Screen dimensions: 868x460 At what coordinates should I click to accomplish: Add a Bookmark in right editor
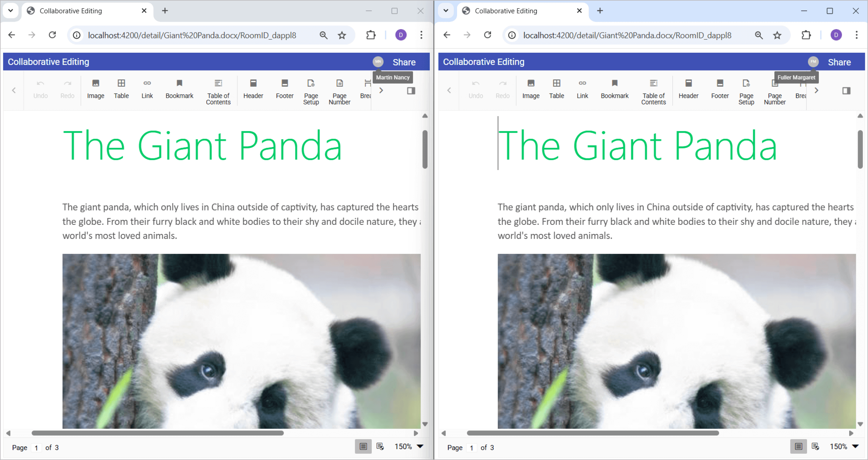(614, 89)
